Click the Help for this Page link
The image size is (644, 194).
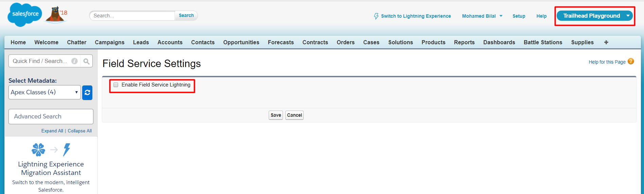(x=607, y=62)
